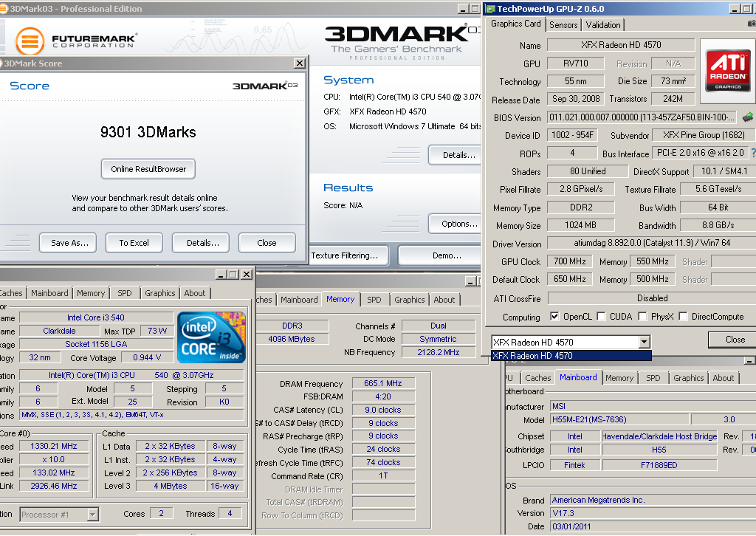Click the Fintek LPCIO field
This screenshot has height=536, width=756.
[574, 465]
